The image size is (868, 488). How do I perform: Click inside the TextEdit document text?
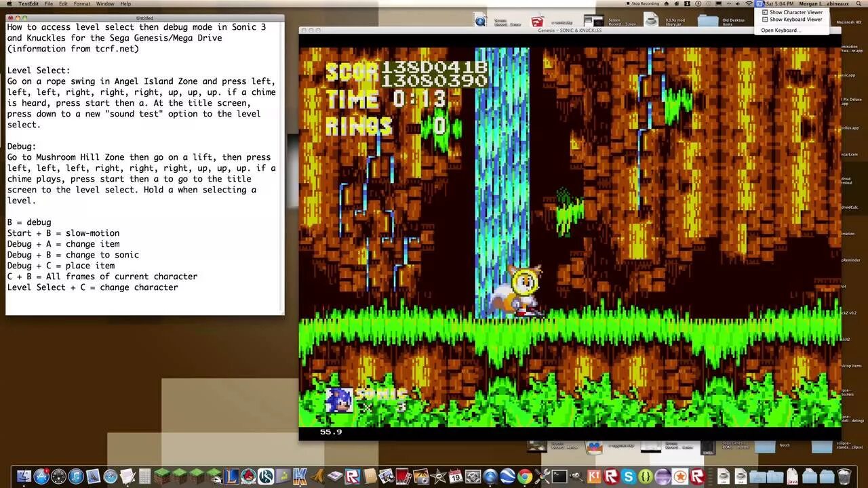[x=144, y=168]
